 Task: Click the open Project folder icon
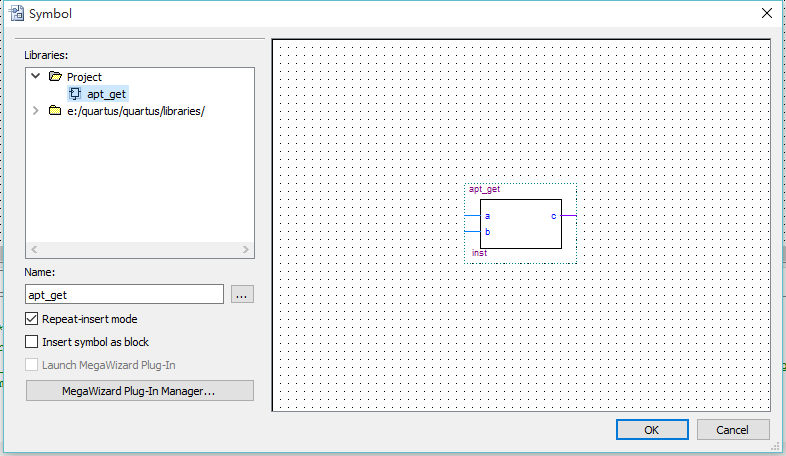[55, 76]
